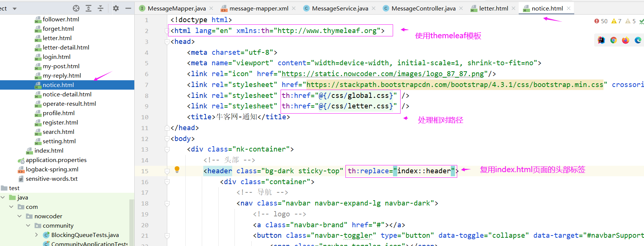
Task: Open page in Edge browser
Action: click(638, 40)
